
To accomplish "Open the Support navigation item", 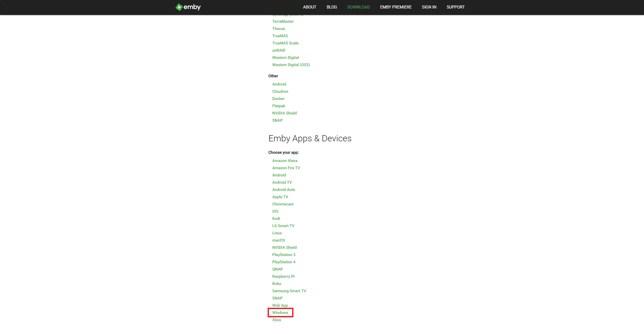I will [x=455, y=7].
